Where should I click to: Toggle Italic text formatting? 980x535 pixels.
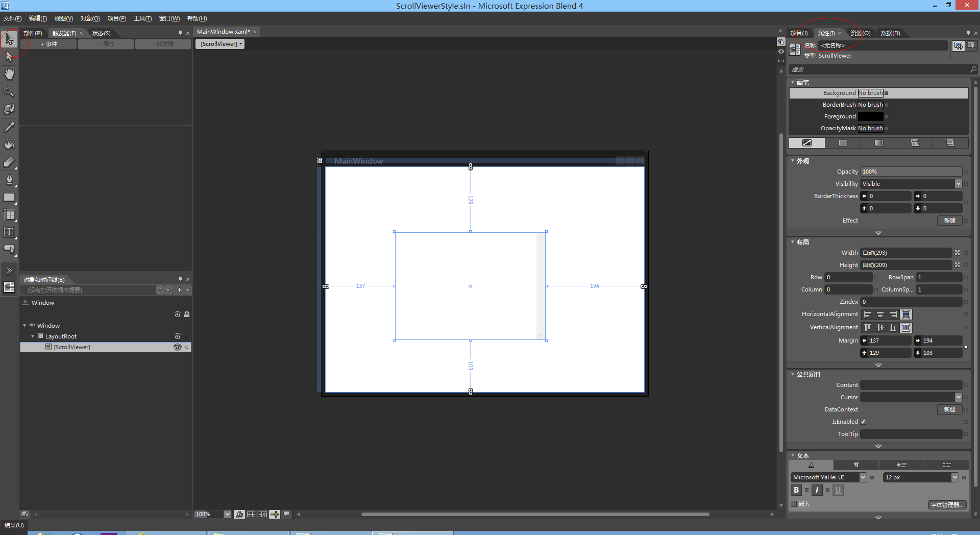tap(817, 490)
